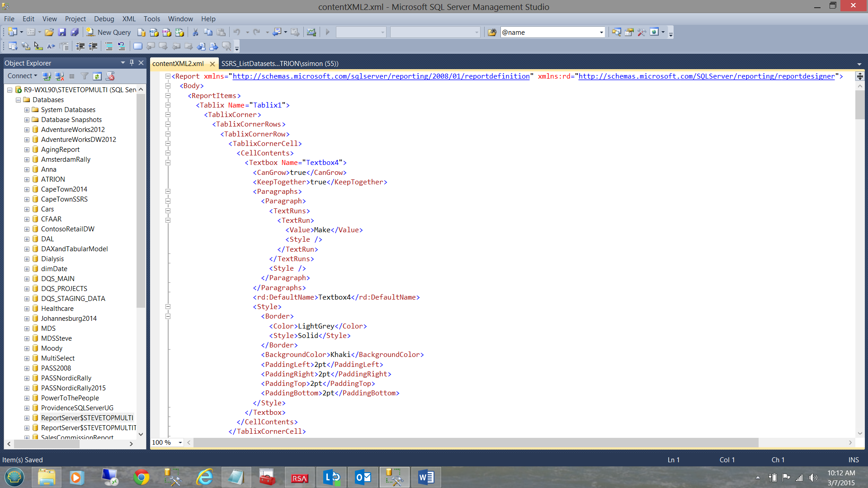Image resolution: width=868 pixels, height=488 pixels.
Task: Expand the AdventureWorks2012 database node
Action: click(x=27, y=130)
